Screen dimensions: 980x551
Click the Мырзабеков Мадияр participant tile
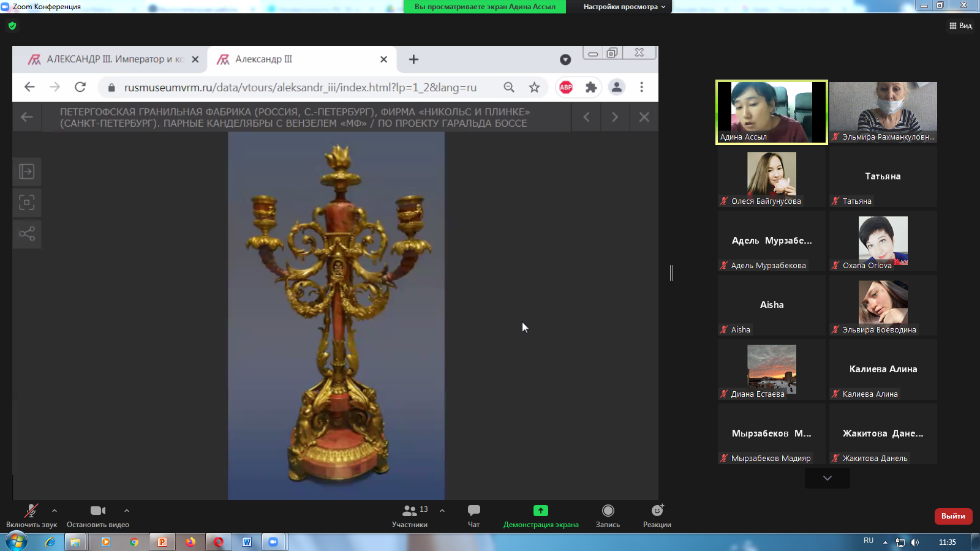point(772,433)
